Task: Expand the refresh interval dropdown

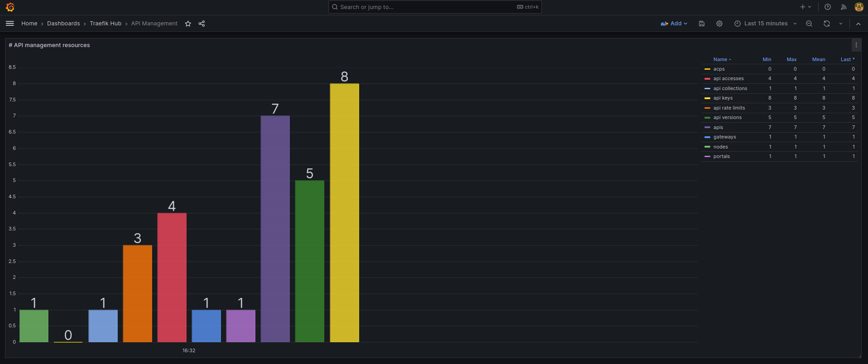Action: (841, 24)
